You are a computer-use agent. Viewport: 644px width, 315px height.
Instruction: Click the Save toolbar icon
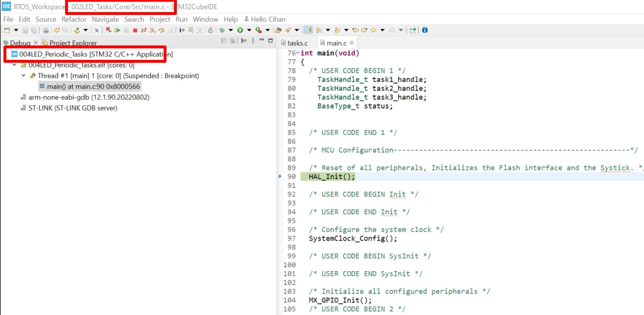25,30
